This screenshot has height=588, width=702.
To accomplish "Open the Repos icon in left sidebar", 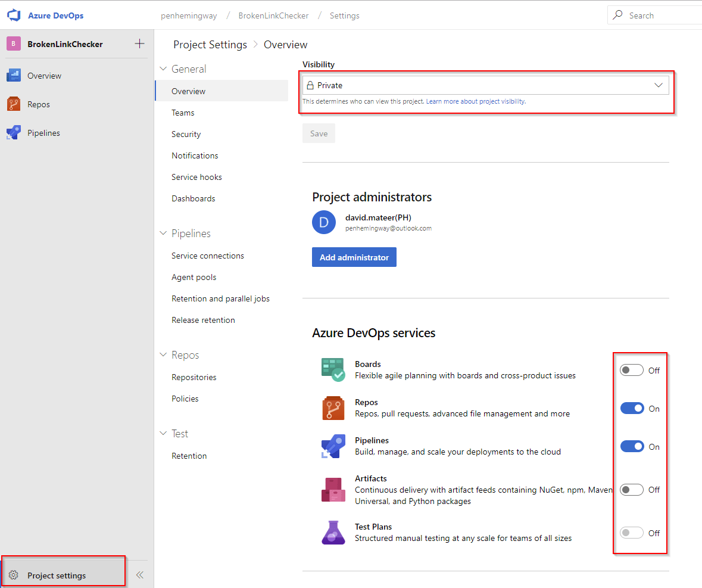I will pyautogui.click(x=14, y=104).
